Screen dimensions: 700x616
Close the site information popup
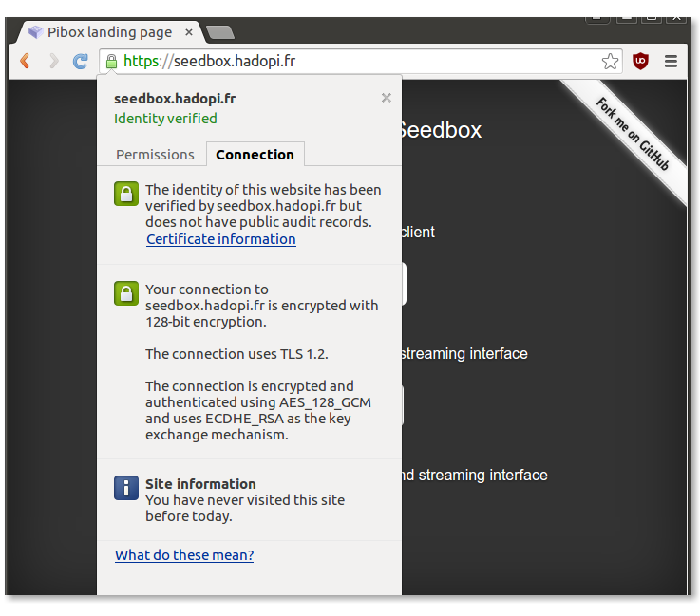(x=387, y=98)
